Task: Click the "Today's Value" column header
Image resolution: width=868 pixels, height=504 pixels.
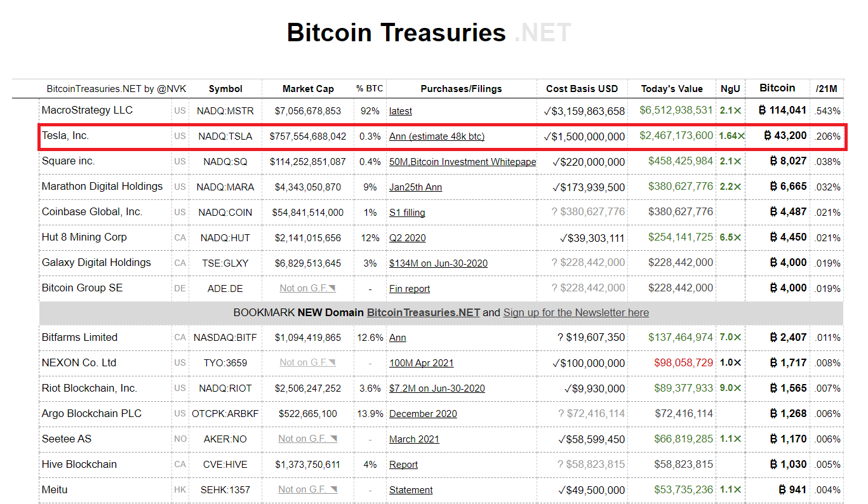Action: click(672, 89)
